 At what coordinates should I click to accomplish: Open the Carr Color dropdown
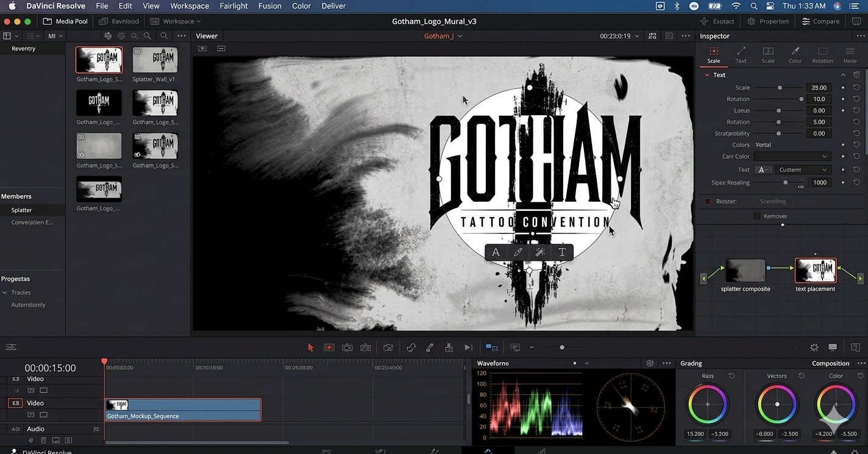tap(792, 157)
